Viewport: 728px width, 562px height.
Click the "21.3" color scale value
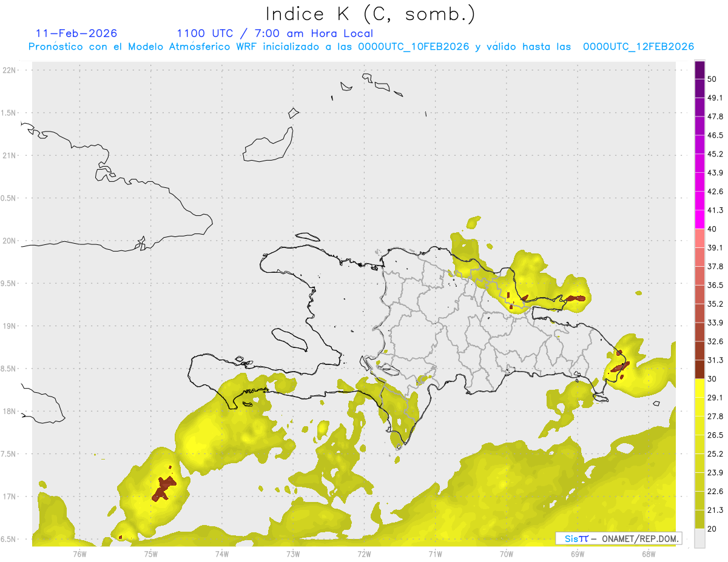[715, 510]
